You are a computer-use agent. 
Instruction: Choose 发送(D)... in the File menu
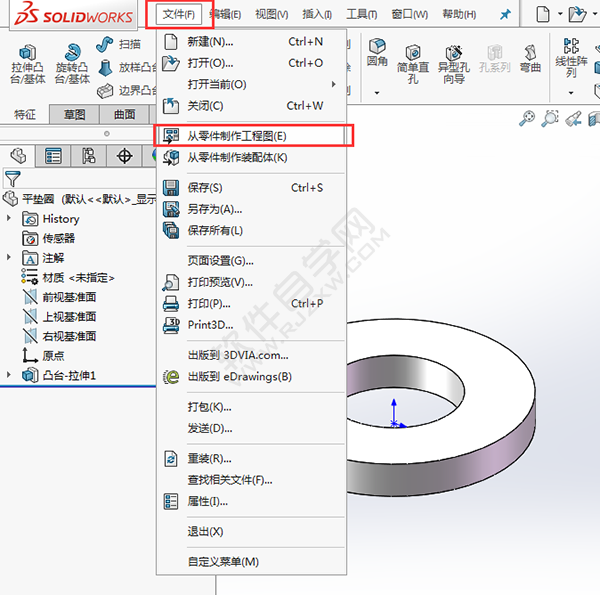251,429
